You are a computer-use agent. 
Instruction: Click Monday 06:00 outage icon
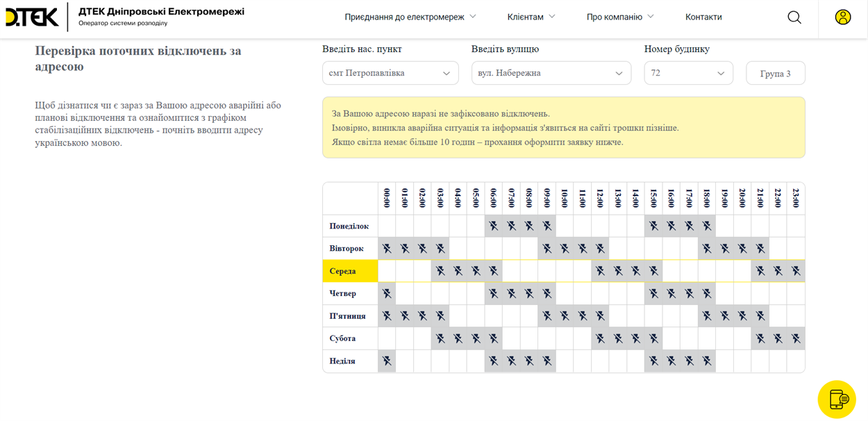(x=494, y=226)
